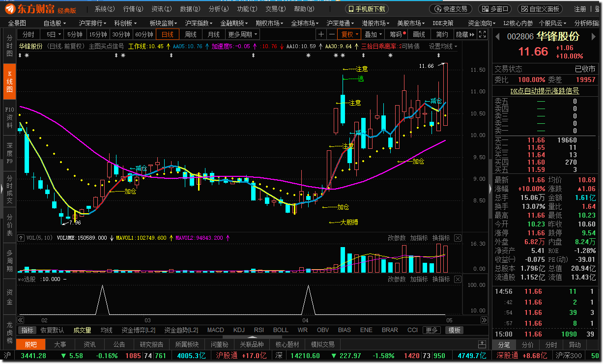
Task: Toggle the MACD indicator
Action: click(x=215, y=330)
